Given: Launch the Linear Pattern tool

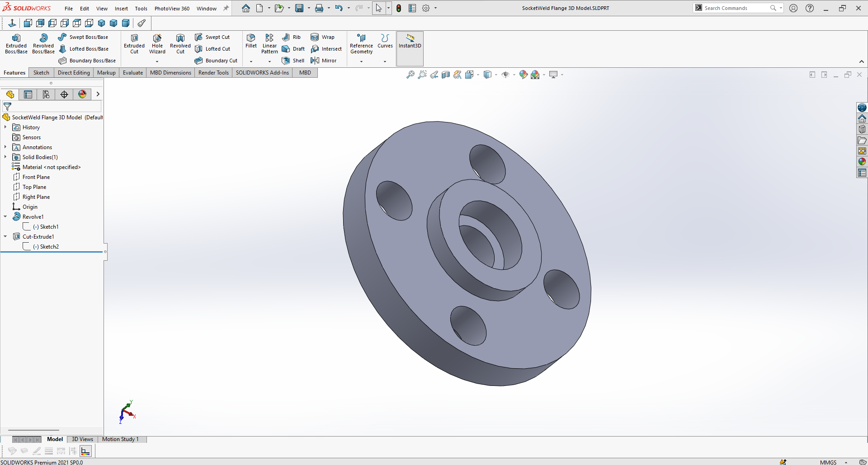Looking at the screenshot, I should pyautogui.click(x=269, y=44).
